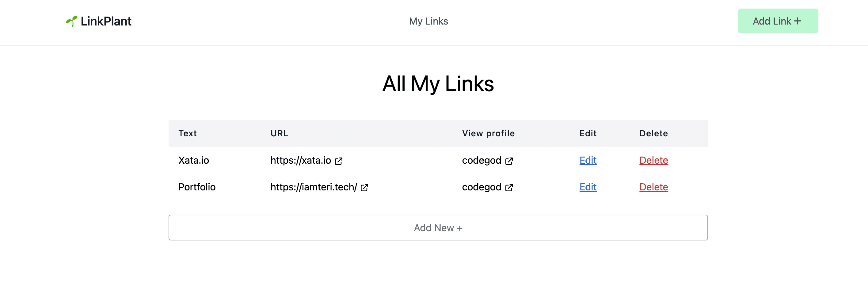Delete the Xata.io link
Viewport: 868px width, 304px height.
653,160
